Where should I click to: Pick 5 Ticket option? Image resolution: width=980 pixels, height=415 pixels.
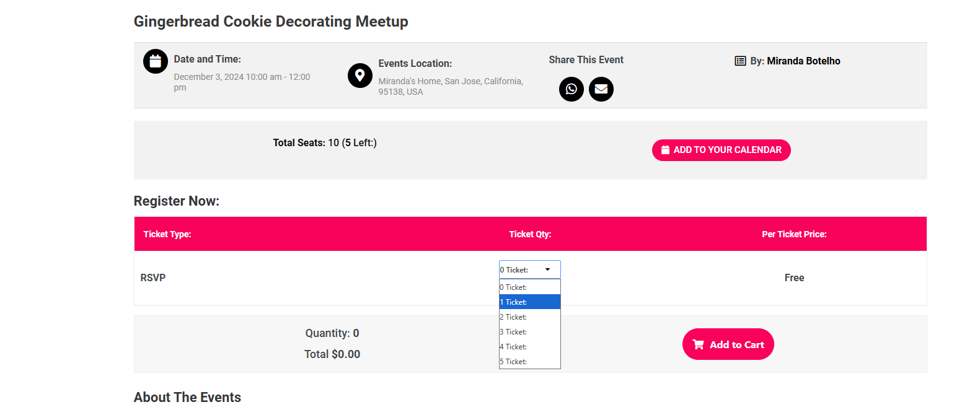pyautogui.click(x=530, y=362)
